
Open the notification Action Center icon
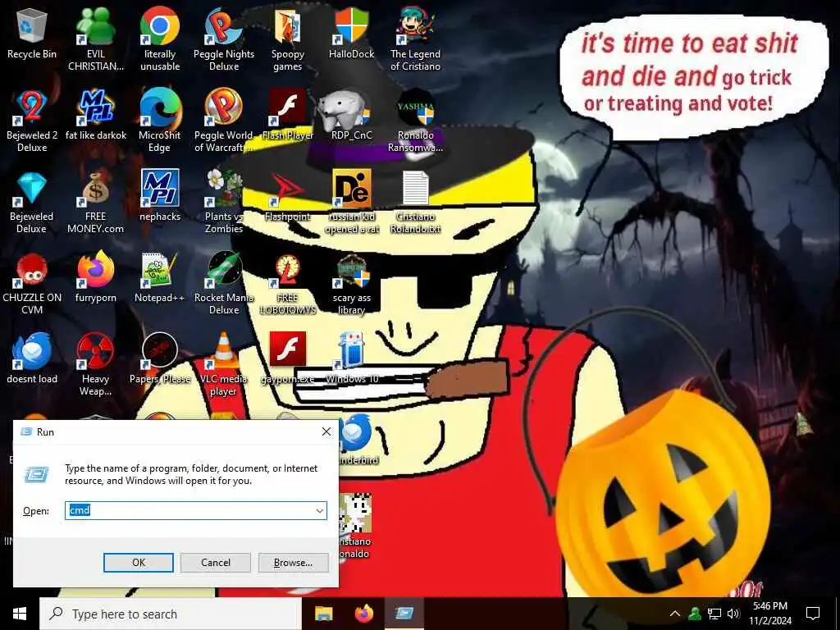click(813, 614)
